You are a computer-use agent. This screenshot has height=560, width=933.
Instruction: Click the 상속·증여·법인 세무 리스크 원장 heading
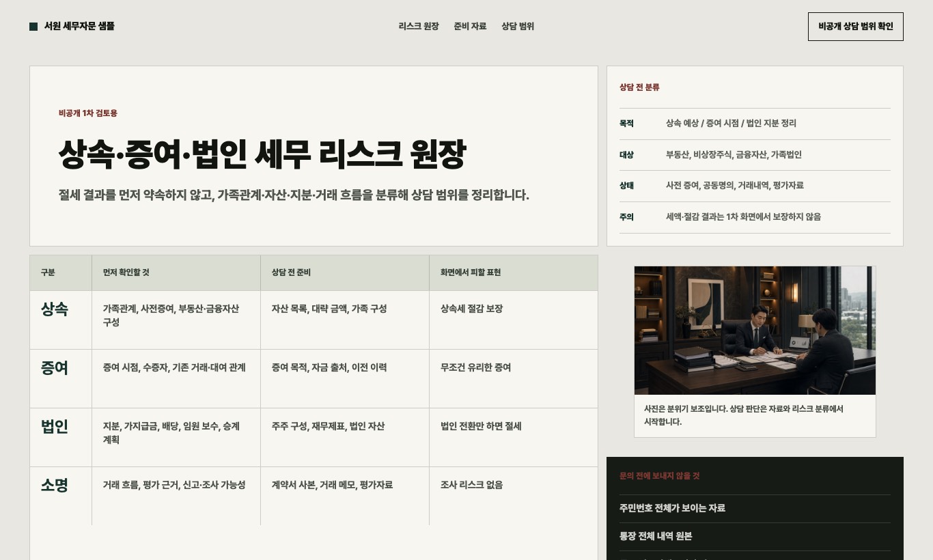(x=262, y=154)
